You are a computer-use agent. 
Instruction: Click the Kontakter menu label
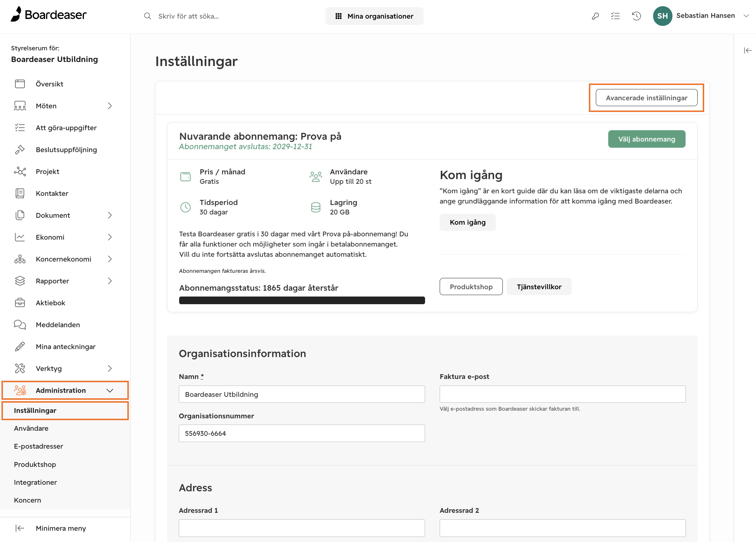point(52,193)
